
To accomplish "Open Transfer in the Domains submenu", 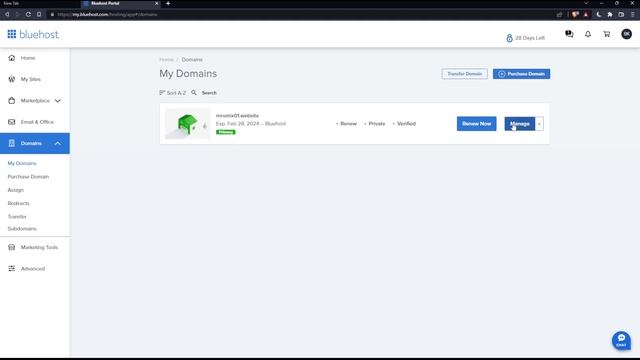I will (x=17, y=216).
